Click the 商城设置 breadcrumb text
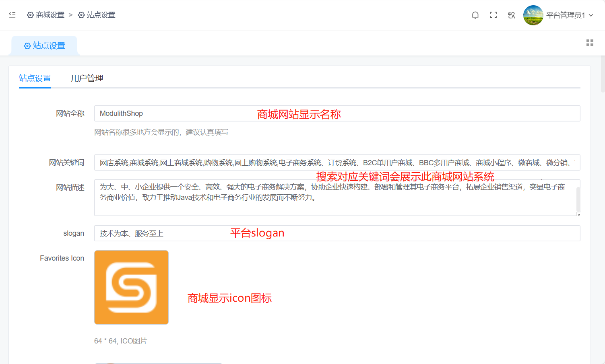Image resolution: width=605 pixels, height=364 pixels. [50, 15]
